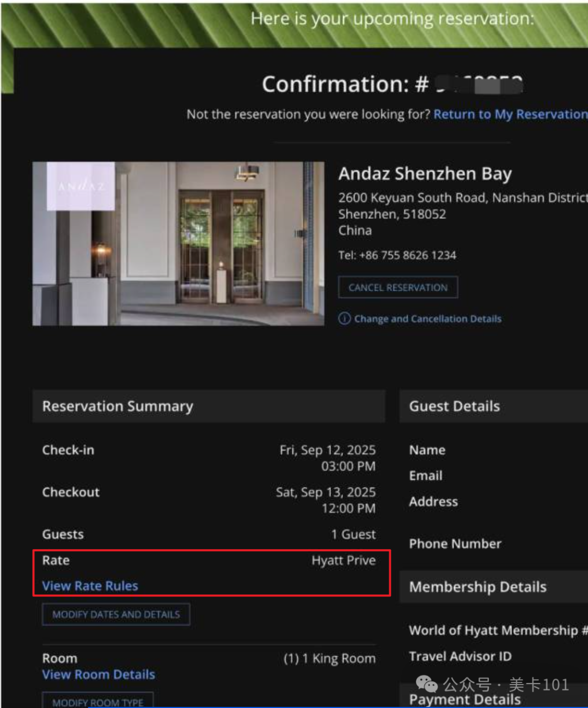
Task: Click the Andaz logo on hotel photo
Action: 81,186
